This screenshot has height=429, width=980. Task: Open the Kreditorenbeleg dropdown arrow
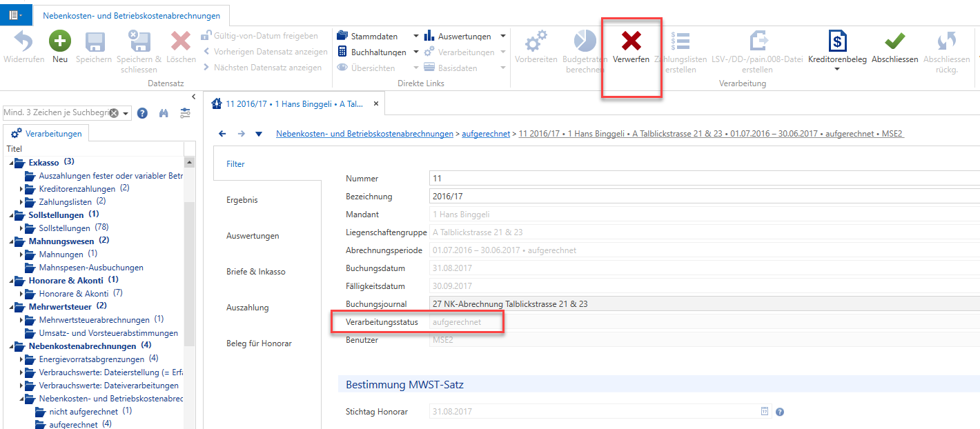[837, 69]
